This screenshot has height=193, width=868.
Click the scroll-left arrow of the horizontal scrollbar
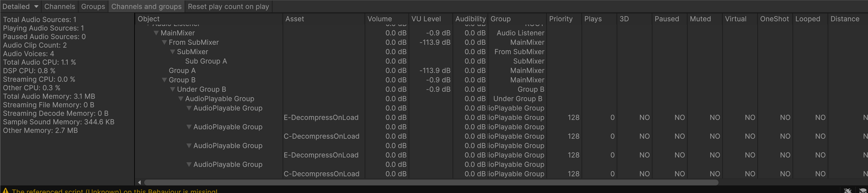tap(139, 183)
